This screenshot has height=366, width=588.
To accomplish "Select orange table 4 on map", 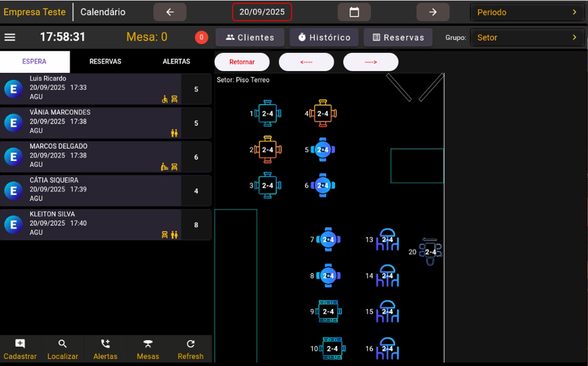I will (323, 114).
